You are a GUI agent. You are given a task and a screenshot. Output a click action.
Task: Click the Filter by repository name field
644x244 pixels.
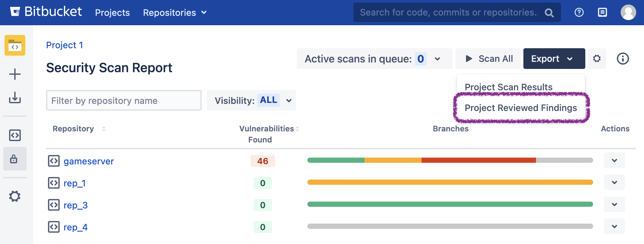[x=124, y=101]
